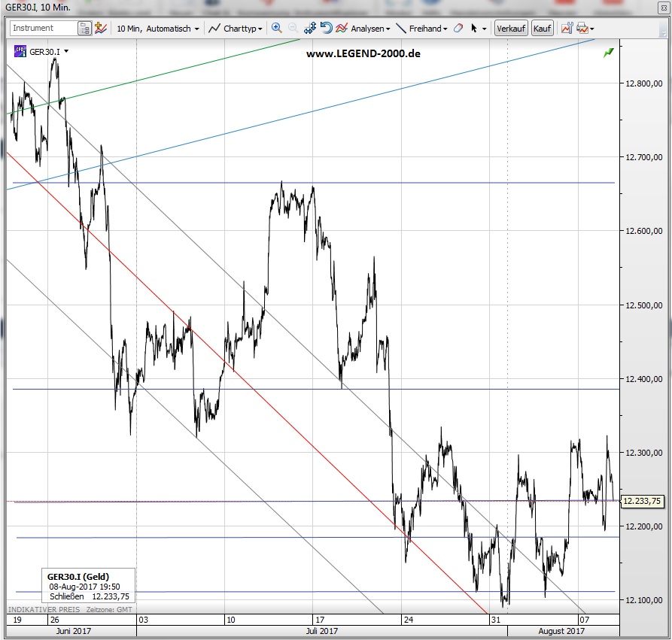The width and height of the screenshot is (672, 640).
Task: Click the zoom in magnifier
Action: pyautogui.click(x=277, y=29)
